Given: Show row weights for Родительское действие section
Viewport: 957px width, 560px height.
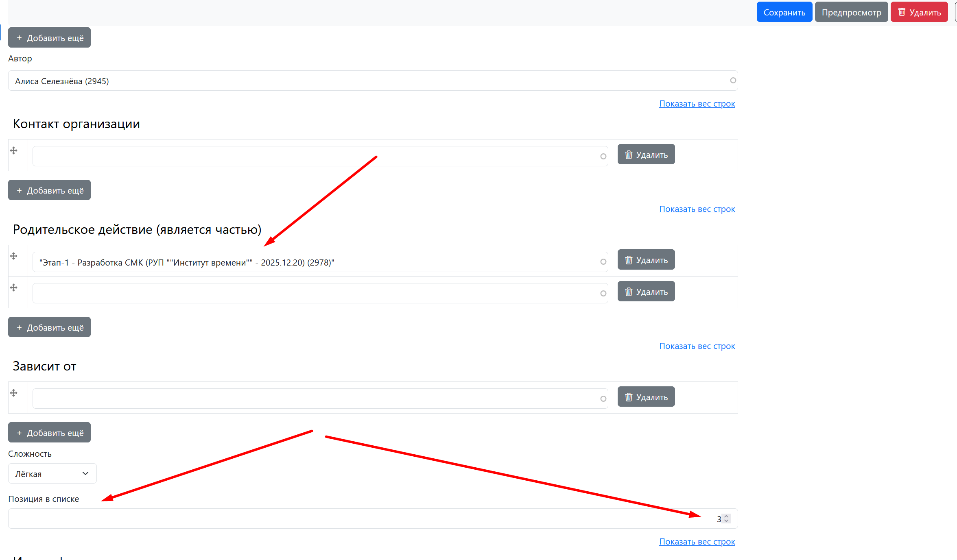Looking at the screenshot, I should (697, 209).
